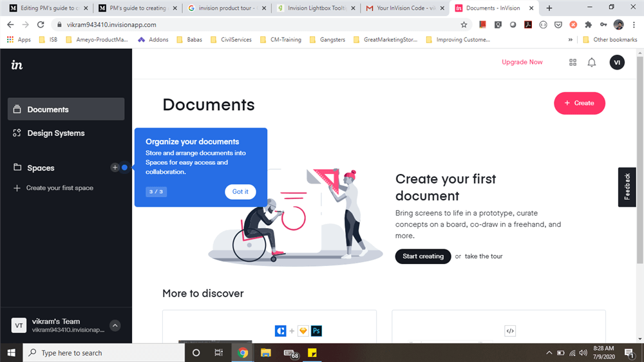Viewport: 644px width, 362px height.
Task: Open Sticky Notes on taskbar
Action: pyautogui.click(x=312, y=352)
